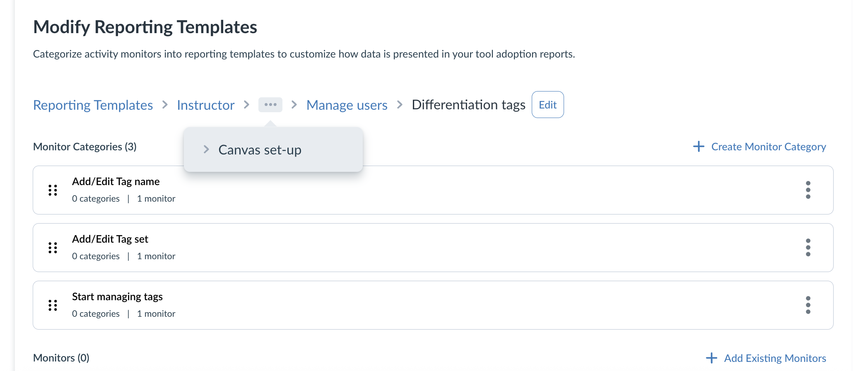Click Monitor Categories (3) heading
The width and height of the screenshot is (868, 371).
tap(85, 147)
